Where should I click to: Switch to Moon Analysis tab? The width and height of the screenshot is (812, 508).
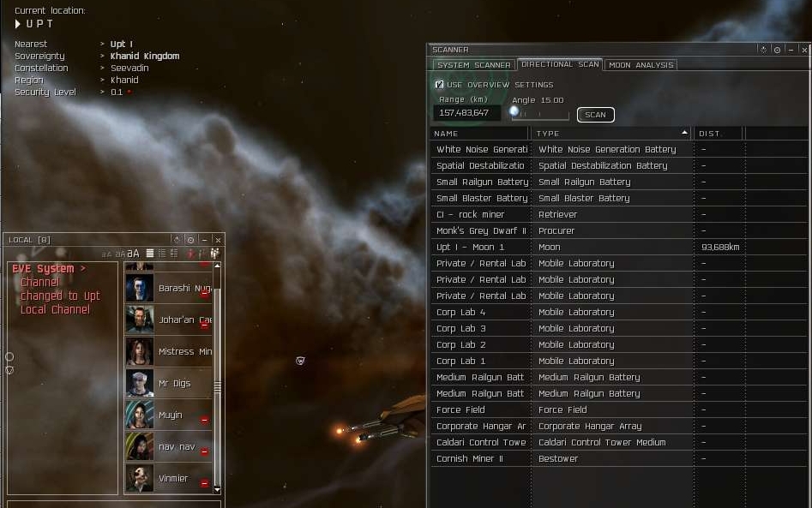(x=641, y=64)
